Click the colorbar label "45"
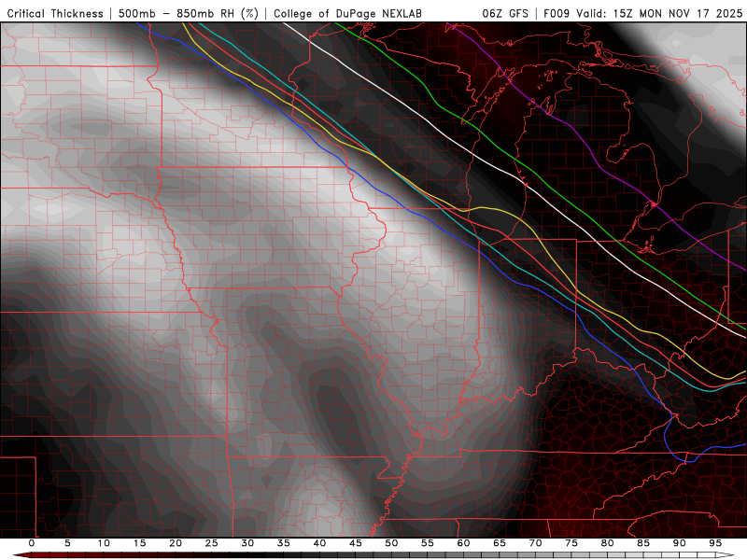Viewport: 747px width, 560px height. click(356, 543)
